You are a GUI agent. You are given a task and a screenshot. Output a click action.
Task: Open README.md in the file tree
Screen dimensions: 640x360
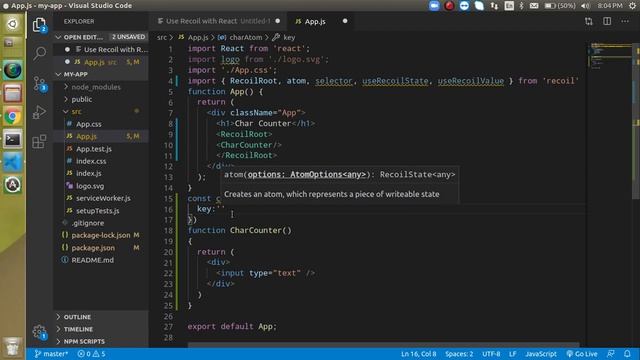pos(101,260)
